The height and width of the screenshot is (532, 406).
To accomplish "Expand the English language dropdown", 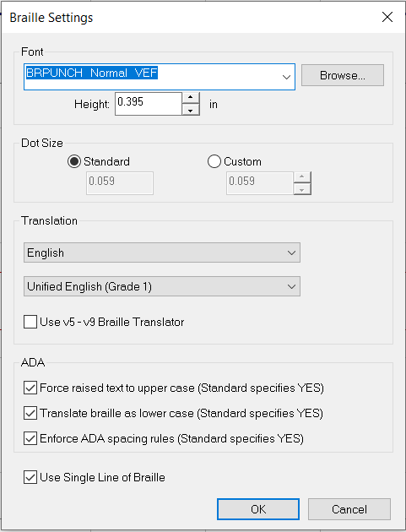I will tap(162, 252).
